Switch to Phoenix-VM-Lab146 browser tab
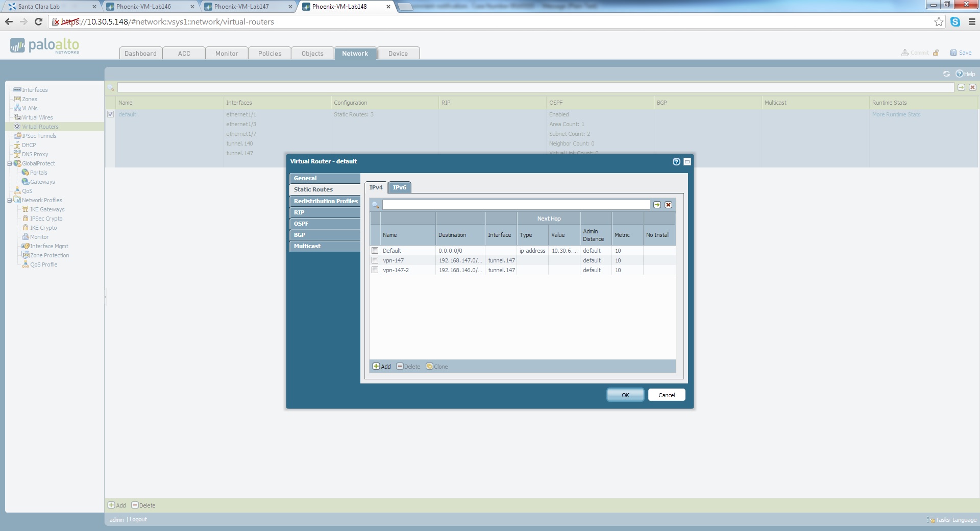The height and width of the screenshot is (531, 980). point(143,7)
